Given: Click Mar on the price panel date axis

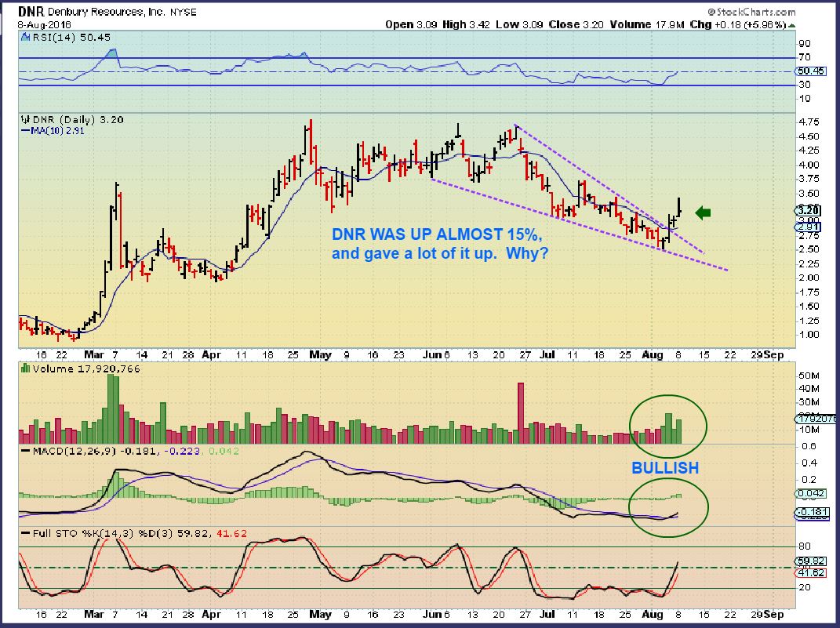Looking at the screenshot, I should click(x=94, y=354).
